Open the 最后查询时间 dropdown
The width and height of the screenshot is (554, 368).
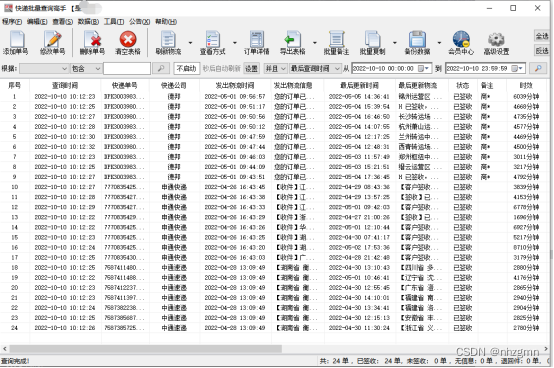[x=315, y=68]
